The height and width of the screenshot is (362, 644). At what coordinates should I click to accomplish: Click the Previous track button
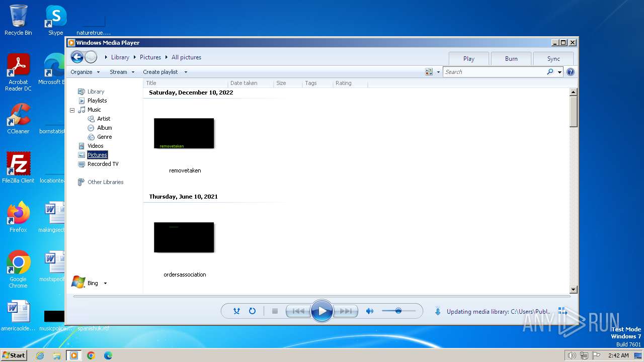point(298,311)
